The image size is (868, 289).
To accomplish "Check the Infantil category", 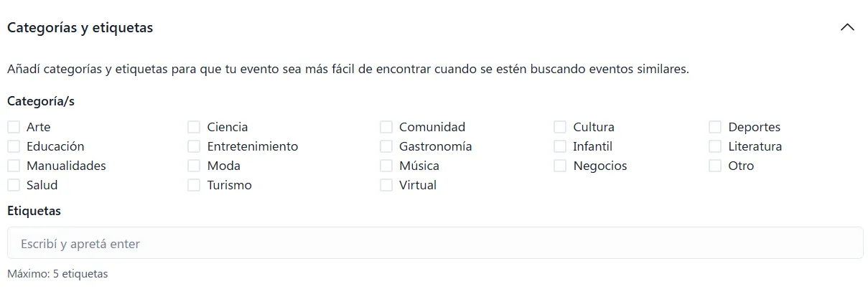I will click(560, 146).
